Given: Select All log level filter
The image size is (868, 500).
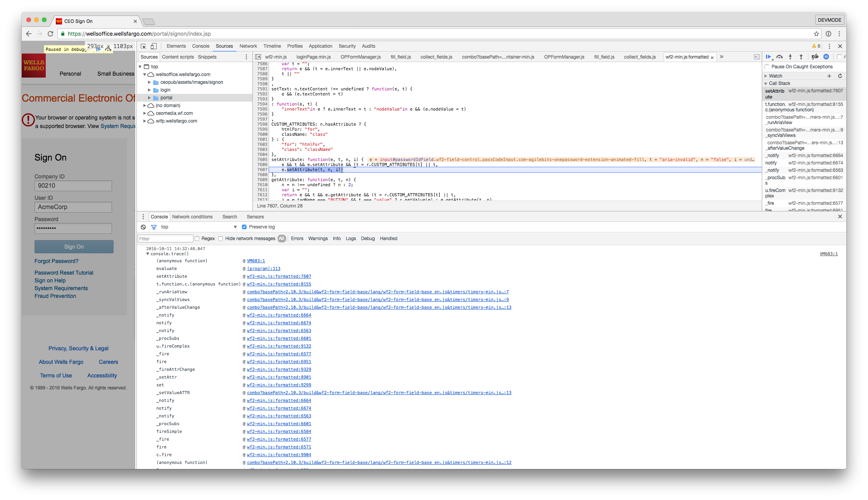Looking at the screenshot, I should pyautogui.click(x=281, y=239).
